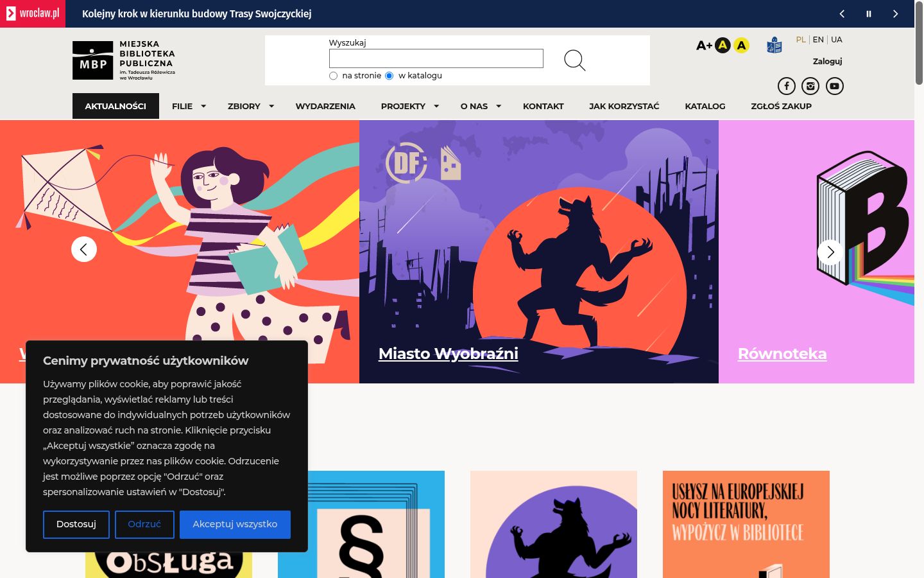
Task: Go to next carousel slide
Action: point(830,252)
